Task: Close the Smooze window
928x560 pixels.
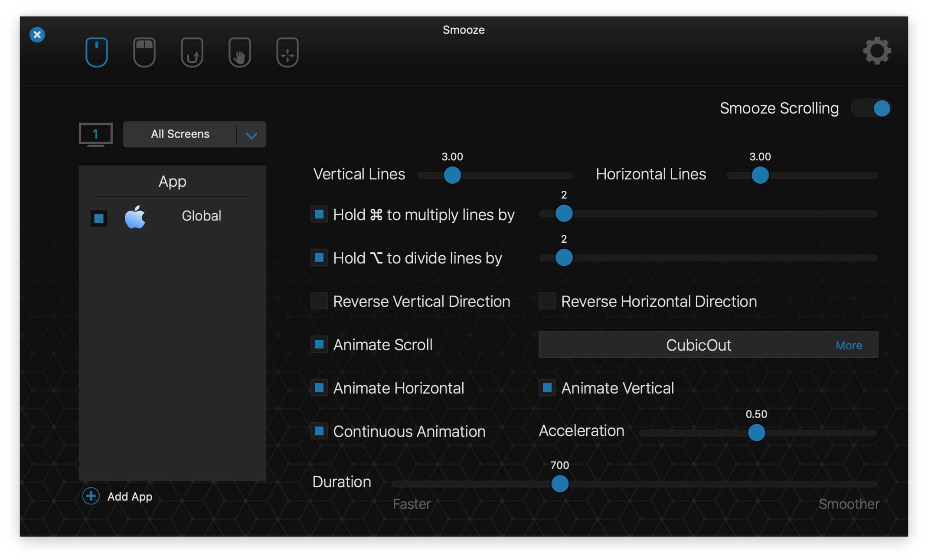Action: pyautogui.click(x=37, y=34)
